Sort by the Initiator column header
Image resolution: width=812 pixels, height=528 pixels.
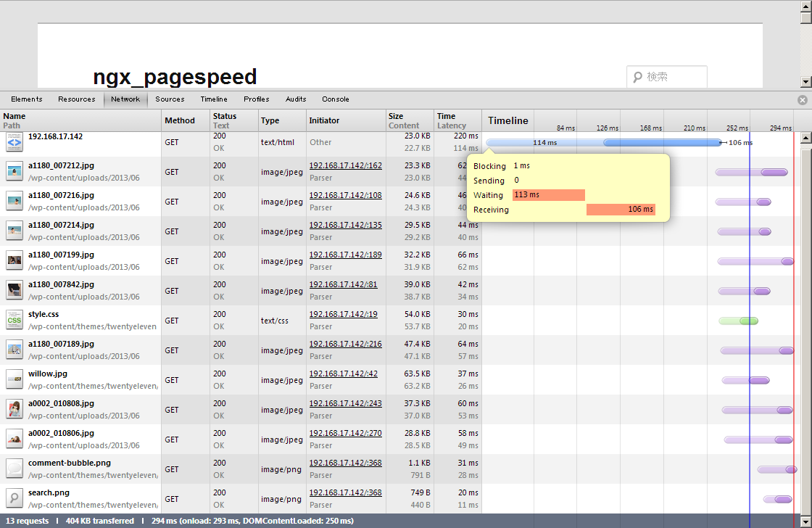[x=346, y=120]
